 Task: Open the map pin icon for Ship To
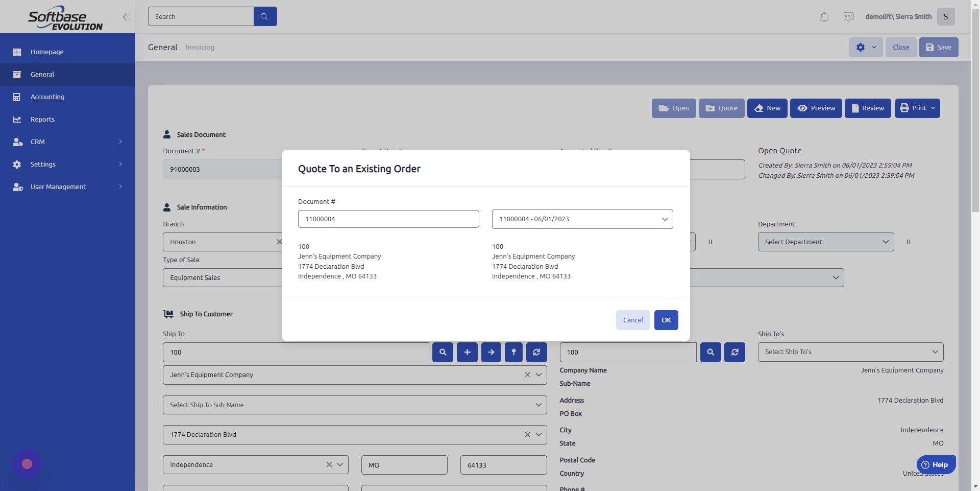click(x=513, y=352)
